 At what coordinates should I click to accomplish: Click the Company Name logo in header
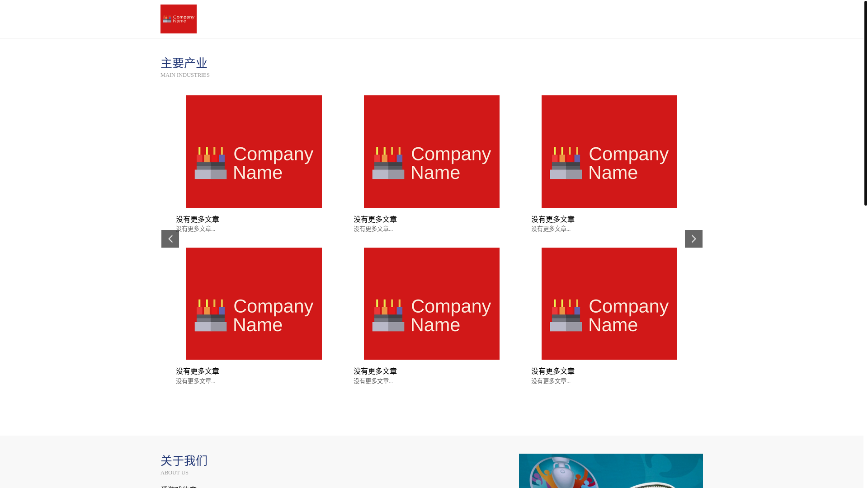pyautogui.click(x=178, y=19)
